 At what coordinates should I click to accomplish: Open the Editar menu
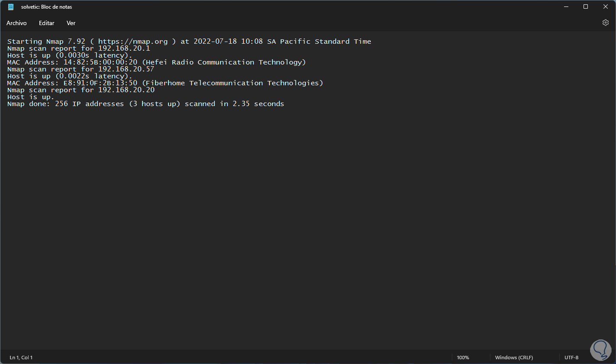[47, 23]
